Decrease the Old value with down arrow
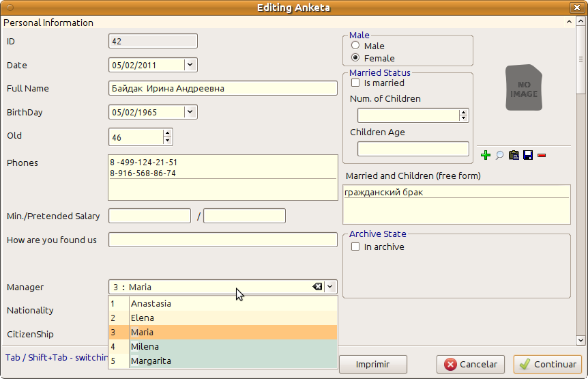The image size is (588, 379). 168,141
